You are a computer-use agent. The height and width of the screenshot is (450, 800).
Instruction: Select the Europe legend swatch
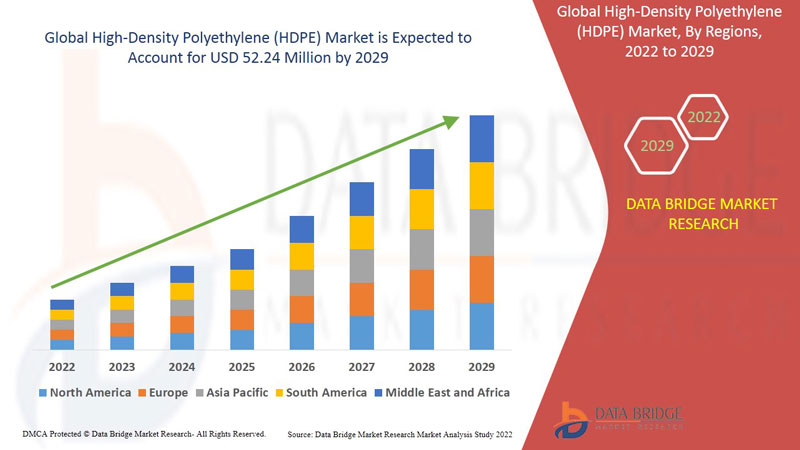[x=143, y=392]
